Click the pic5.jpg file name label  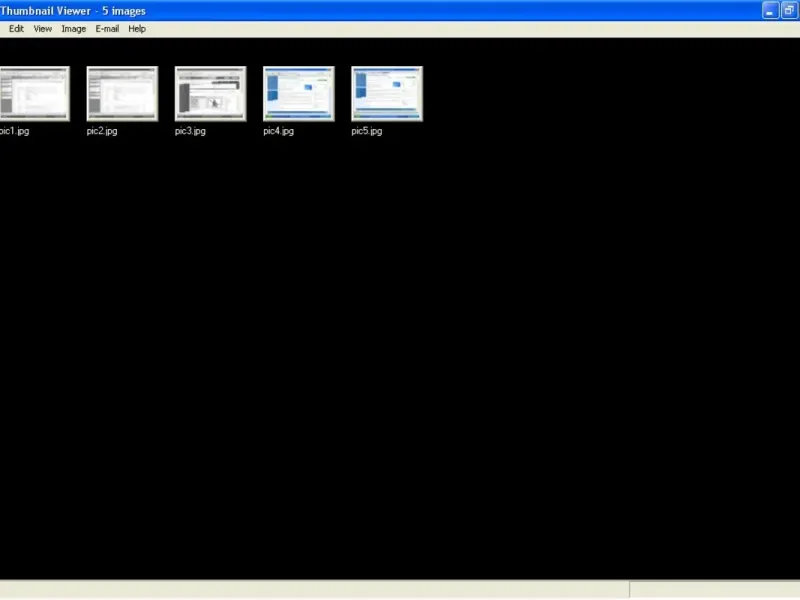pos(367,131)
